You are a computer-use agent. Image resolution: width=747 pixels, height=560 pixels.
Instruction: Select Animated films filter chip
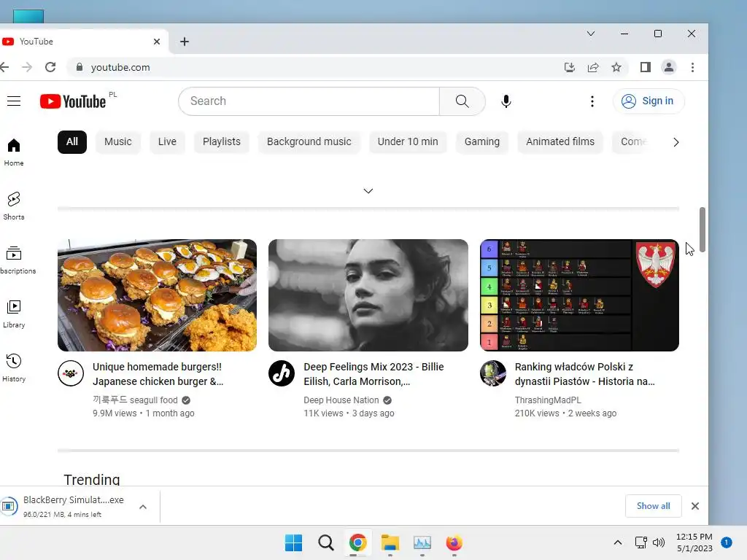coord(560,142)
